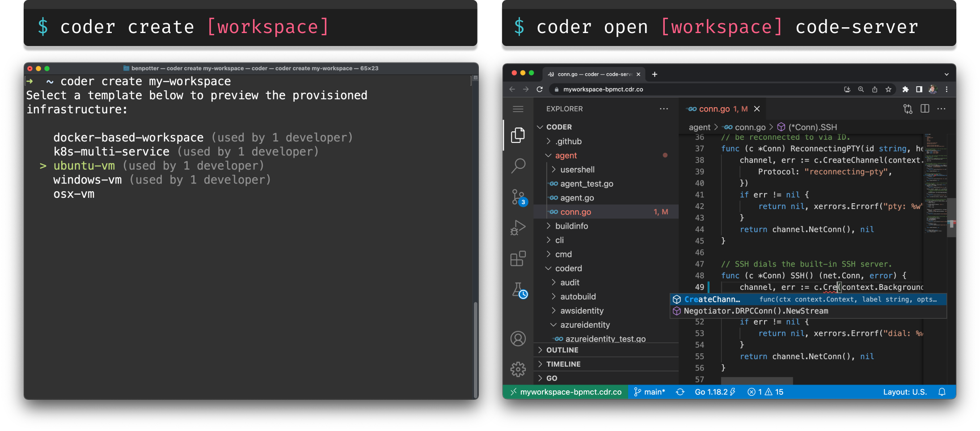The image size is (980, 431).
Task: Toggle the browser side panel icon
Action: (919, 89)
